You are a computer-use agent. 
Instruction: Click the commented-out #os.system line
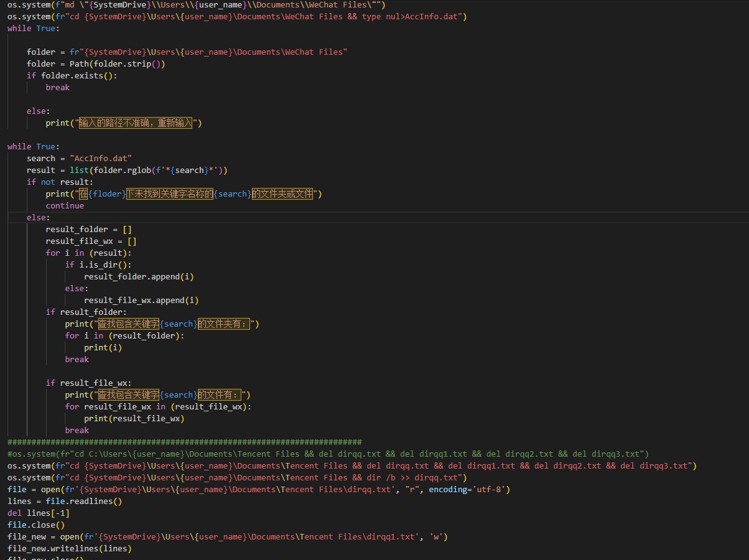328,454
